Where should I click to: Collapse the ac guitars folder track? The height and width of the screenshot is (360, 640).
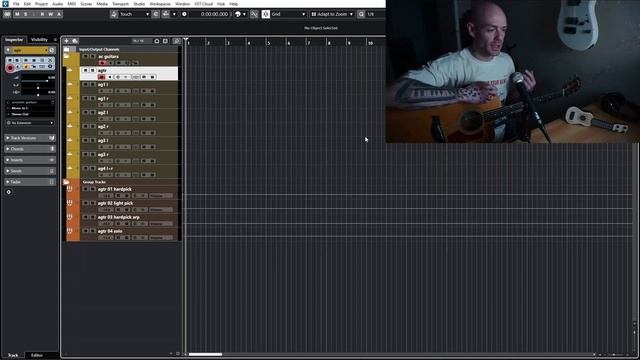click(67, 56)
